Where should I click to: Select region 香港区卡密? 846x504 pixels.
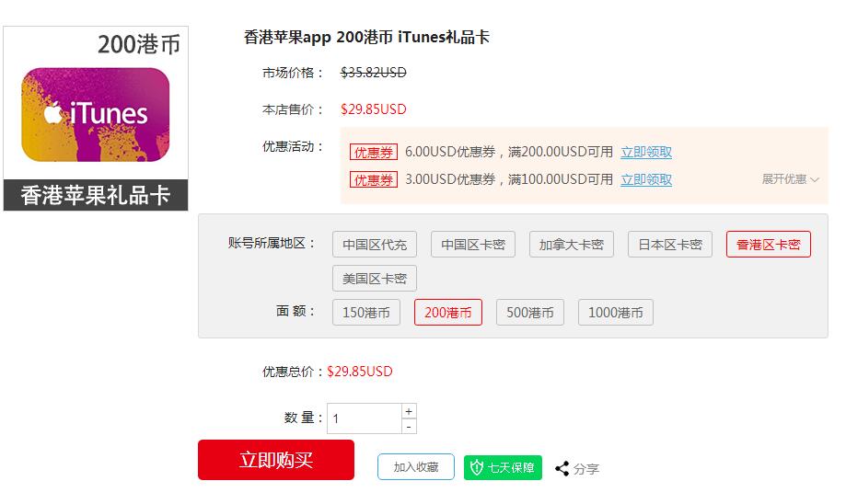[769, 245]
